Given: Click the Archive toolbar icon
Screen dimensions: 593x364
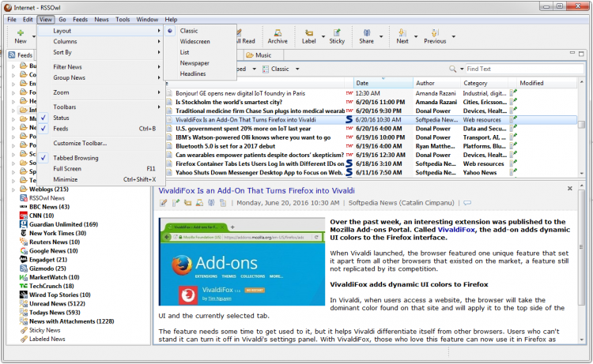Looking at the screenshot, I should click(x=278, y=33).
